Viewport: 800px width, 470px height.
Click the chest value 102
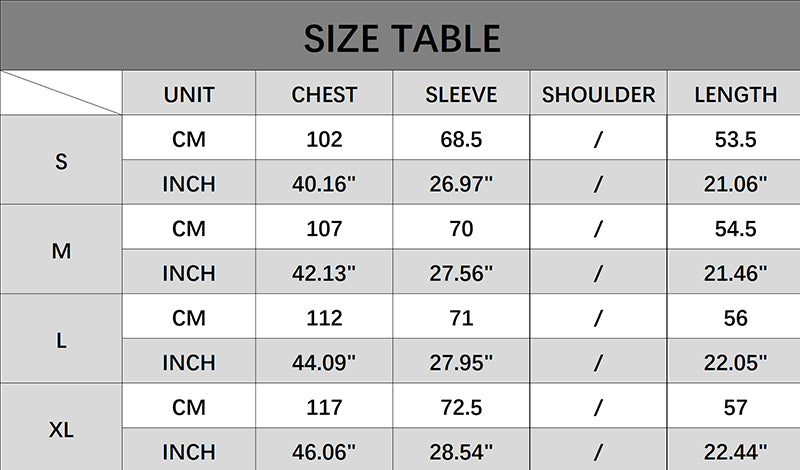[x=324, y=139]
